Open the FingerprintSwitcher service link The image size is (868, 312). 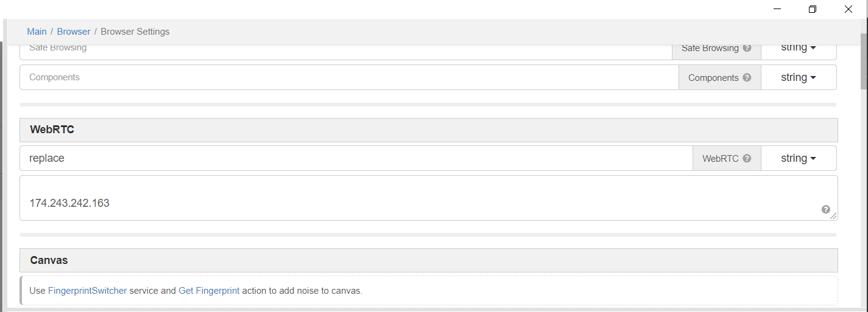tap(87, 291)
